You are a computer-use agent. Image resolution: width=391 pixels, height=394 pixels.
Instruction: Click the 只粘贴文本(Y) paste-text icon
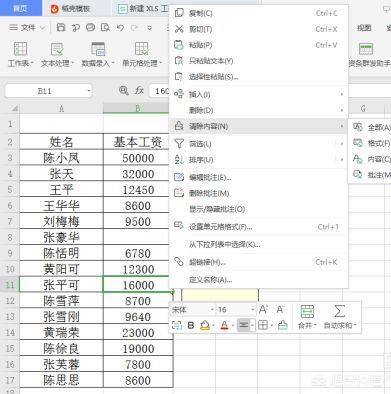click(179, 61)
